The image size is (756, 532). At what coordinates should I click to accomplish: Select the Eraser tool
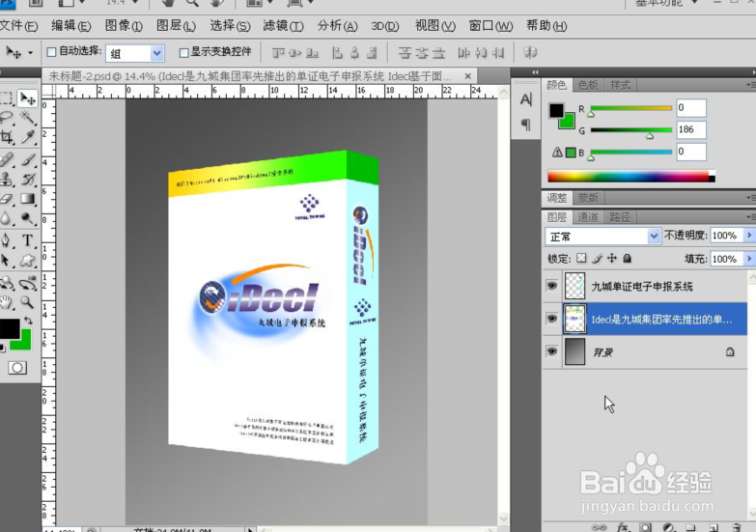[7, 199]
